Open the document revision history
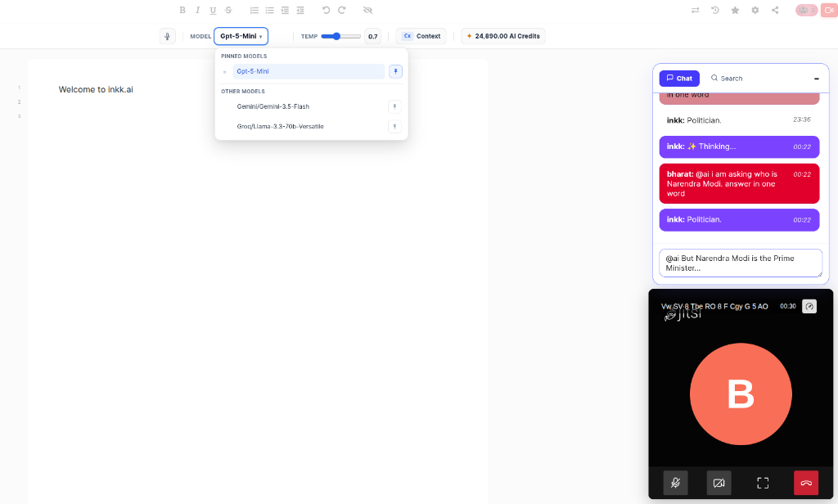 point(715,10)
